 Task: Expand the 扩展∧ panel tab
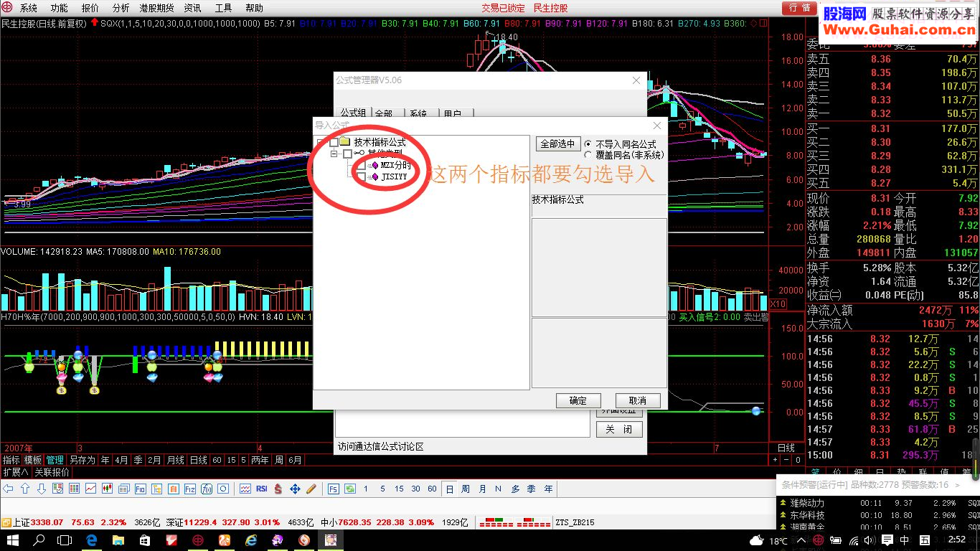(x=15, y=472)
